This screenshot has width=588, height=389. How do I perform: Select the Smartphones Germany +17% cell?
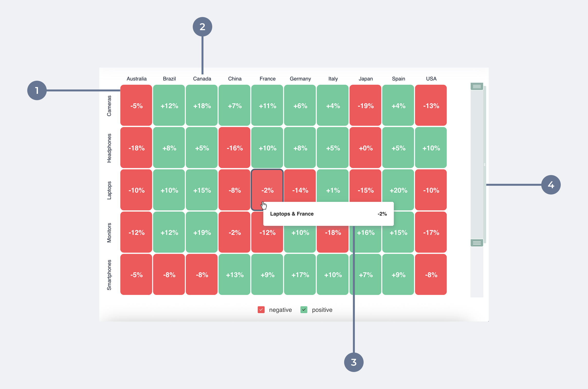(x=300, y=274)
